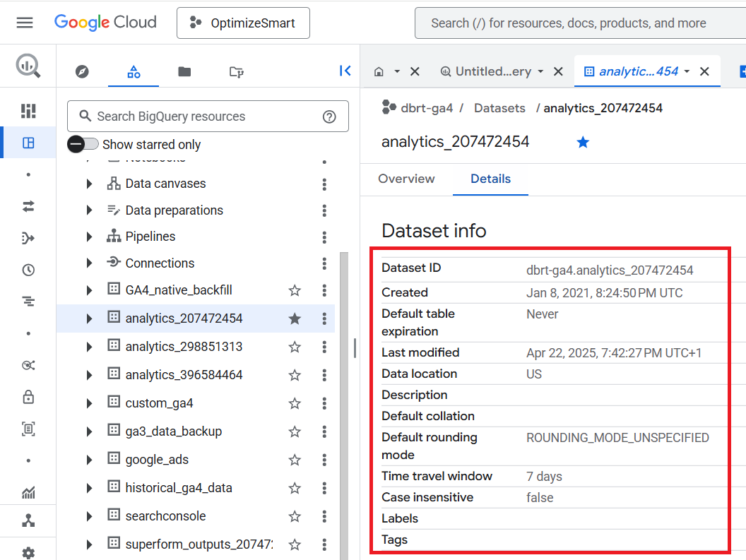Select the Details tab
The width and height of the screenshot is (746, 560).
point(490,179)
